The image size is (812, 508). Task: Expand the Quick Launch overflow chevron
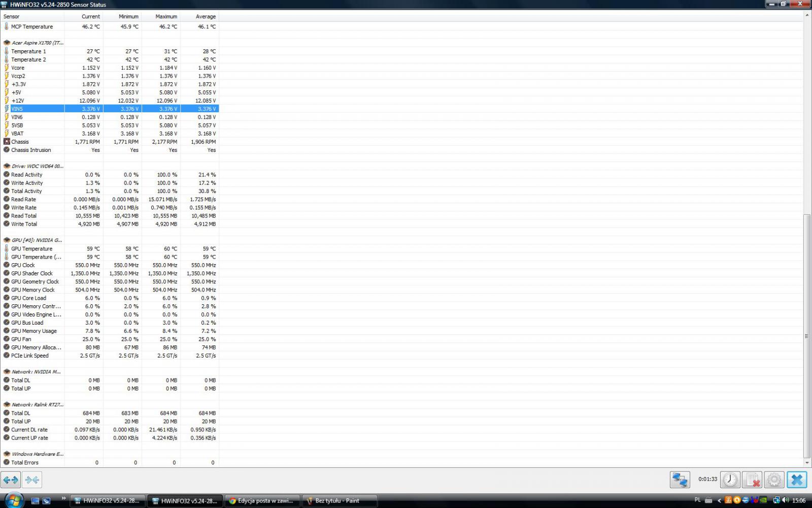click(63, 498)
